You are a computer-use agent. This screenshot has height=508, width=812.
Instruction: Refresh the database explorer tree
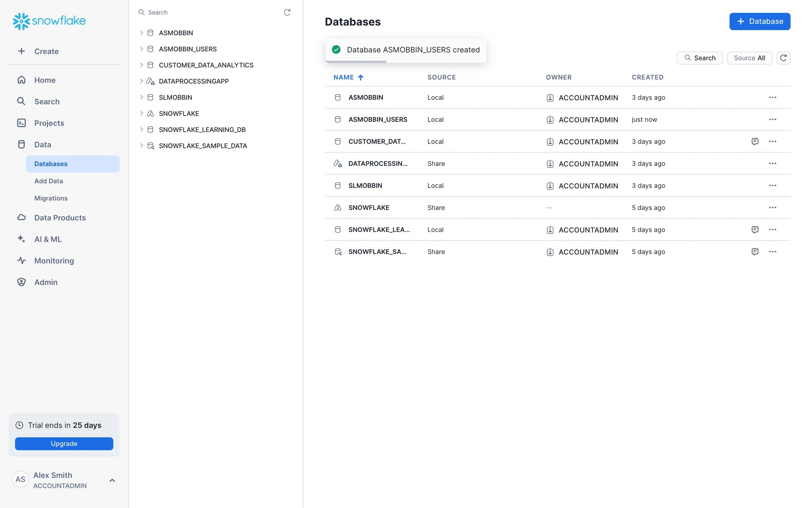(x=287, y=12)
